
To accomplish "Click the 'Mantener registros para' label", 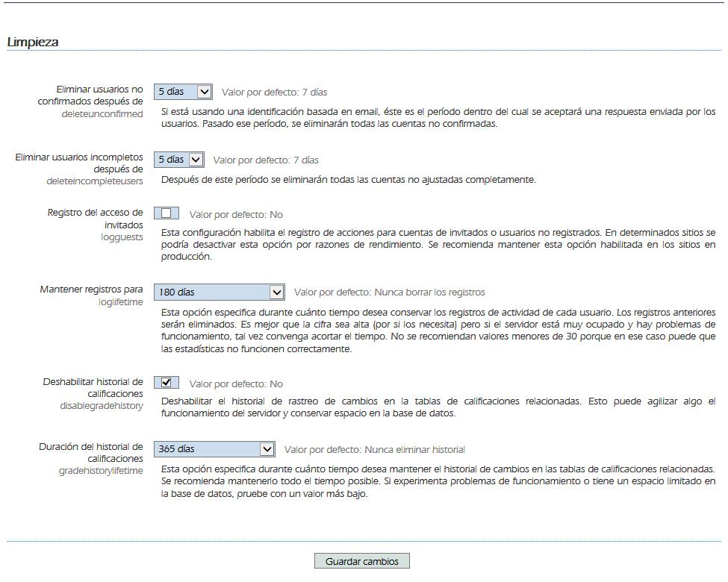I will (x=91, y=290).
